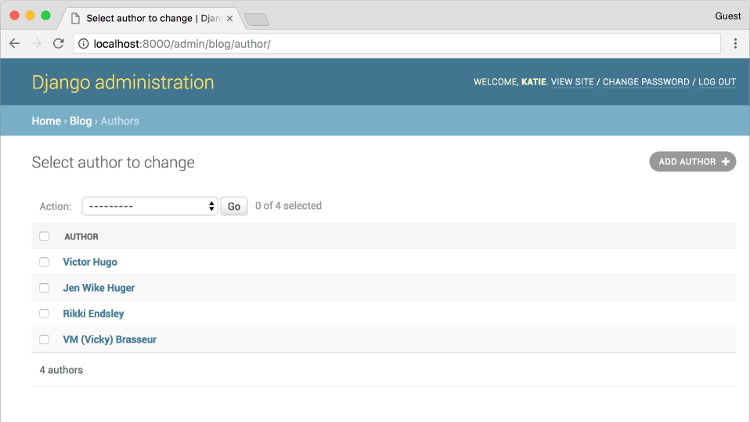The height and width of the screenshot is (422, 750).
Task: Open the Jen Wike Huger author entry
Action: coord(99,288)
